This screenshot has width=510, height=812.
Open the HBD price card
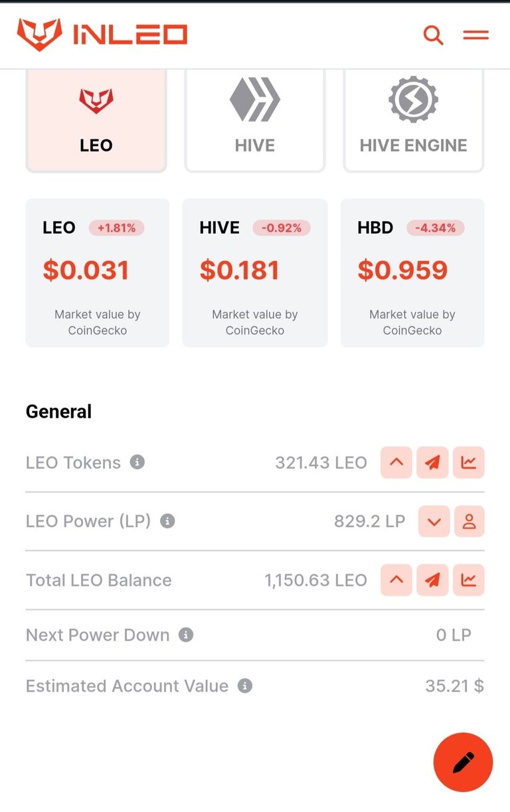click(412, 273)
